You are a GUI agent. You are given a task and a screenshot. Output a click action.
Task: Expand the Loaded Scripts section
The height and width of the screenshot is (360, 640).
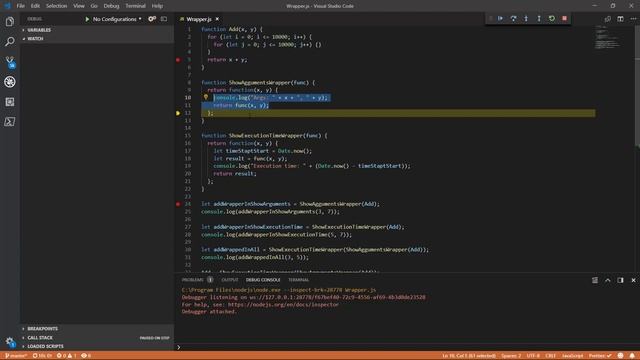pyautogui.click(x=97, y=346)
